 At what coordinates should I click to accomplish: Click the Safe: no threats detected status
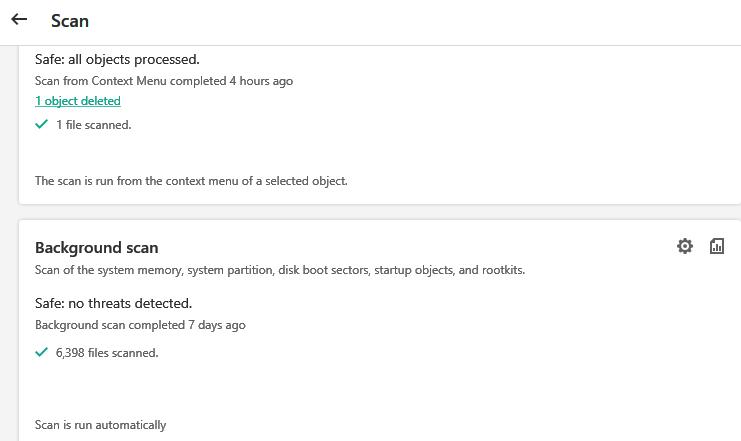point(113,303)
